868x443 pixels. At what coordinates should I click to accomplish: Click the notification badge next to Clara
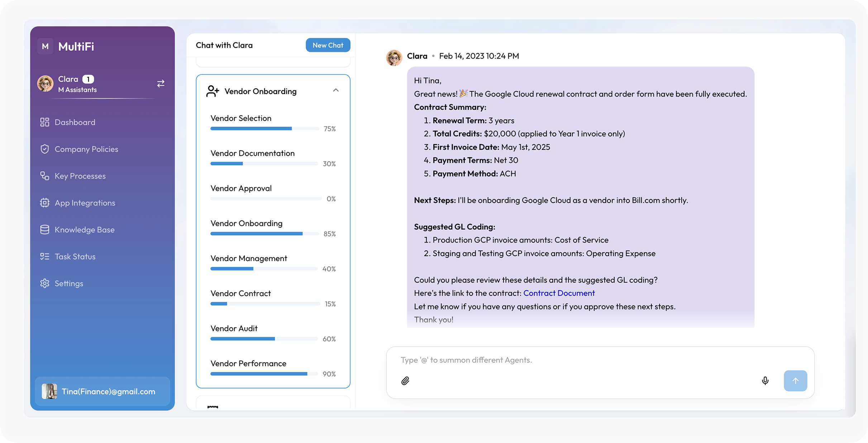pyautogui.click(x=88, y=79)
